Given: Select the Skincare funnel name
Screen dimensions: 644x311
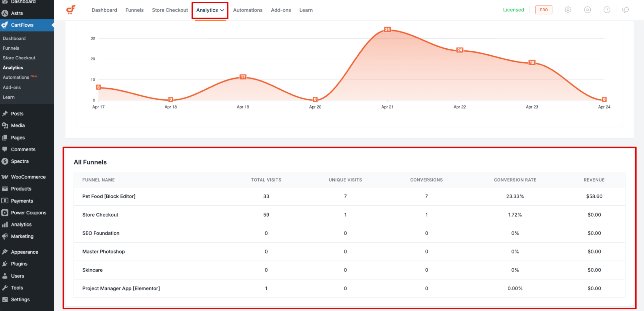Looking at the screenshot, I should coord(93,270).
